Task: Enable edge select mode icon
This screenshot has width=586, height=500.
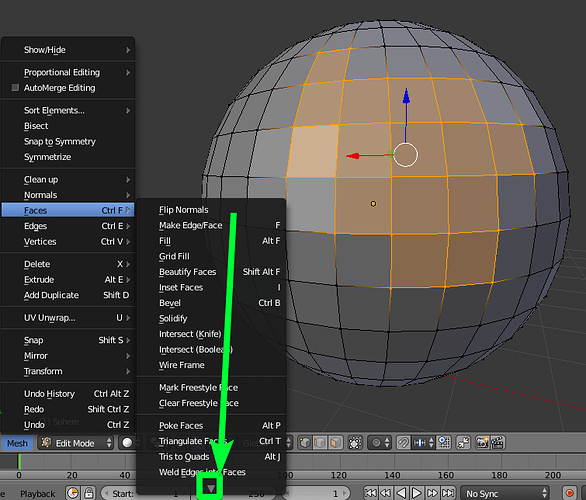Action: click(320, 443)
